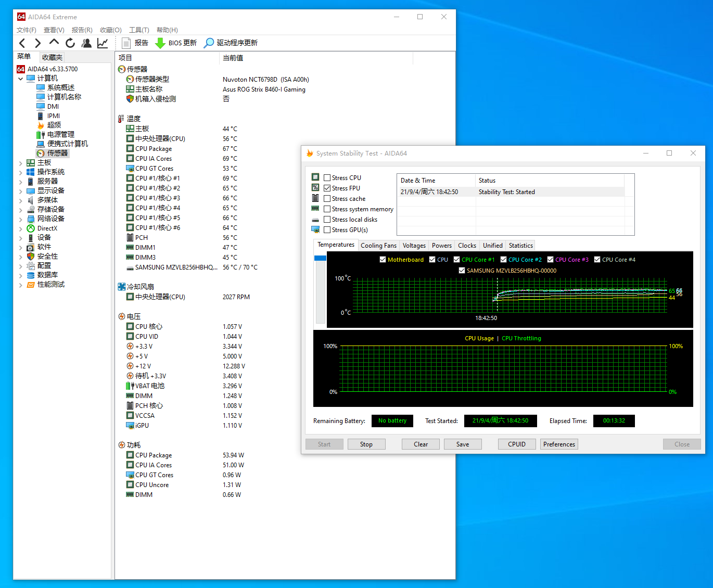
Task: Click the Stress FPU percent icon
Action: [315, 187]
